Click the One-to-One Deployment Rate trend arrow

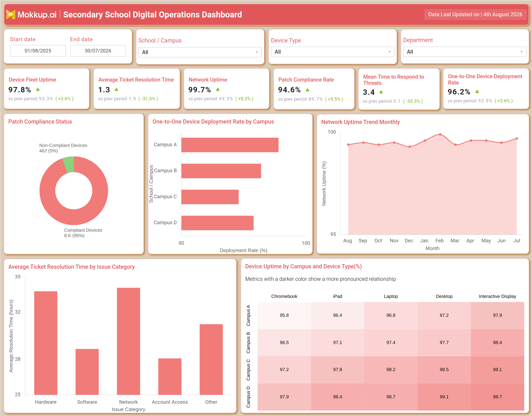click(477, 92)
